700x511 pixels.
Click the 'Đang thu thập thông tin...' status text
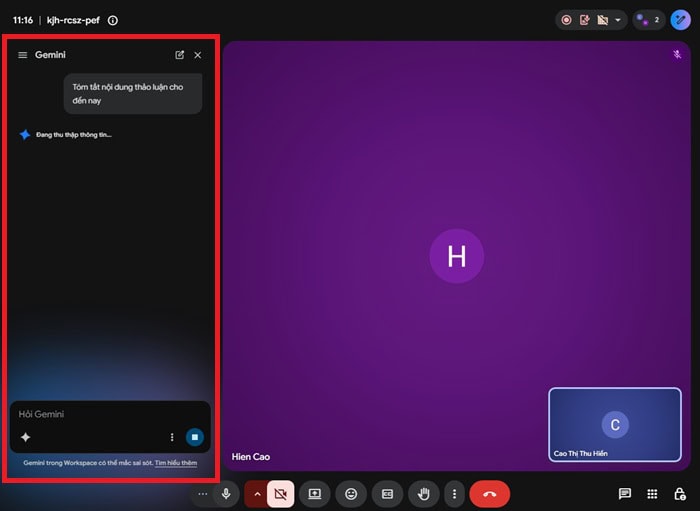pos(74,135)
